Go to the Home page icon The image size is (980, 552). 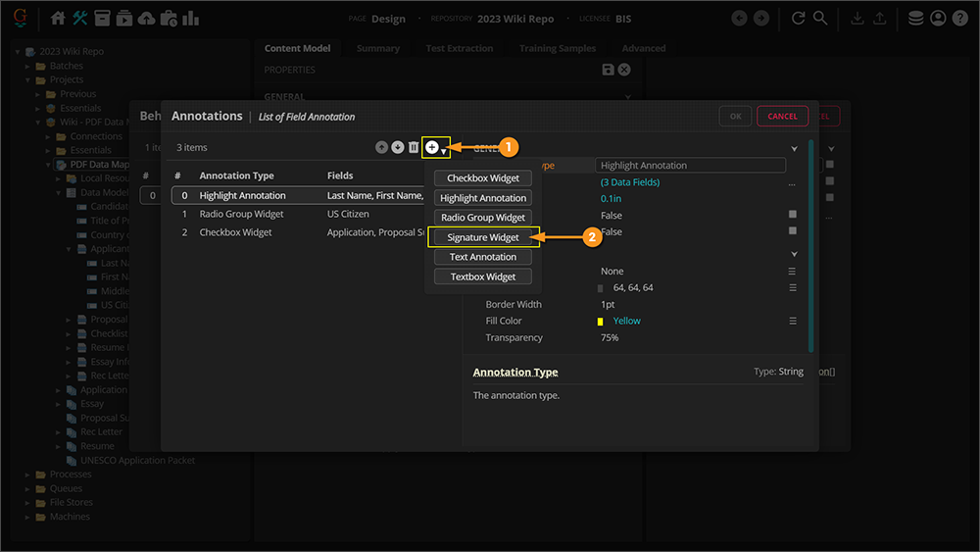(x=58, y=18)
